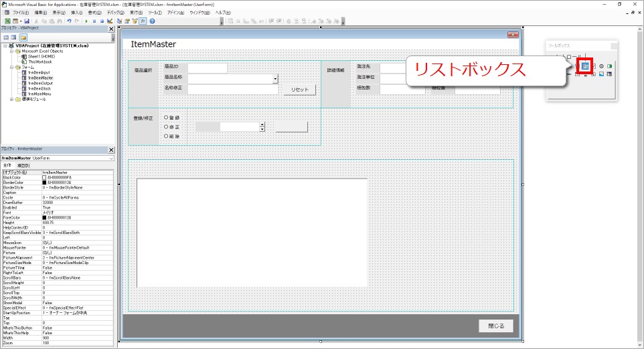This screenshot has height=349, width=644.
Task: Open Project Explorer from toolbar icon
Action: (x=120, y=21)
